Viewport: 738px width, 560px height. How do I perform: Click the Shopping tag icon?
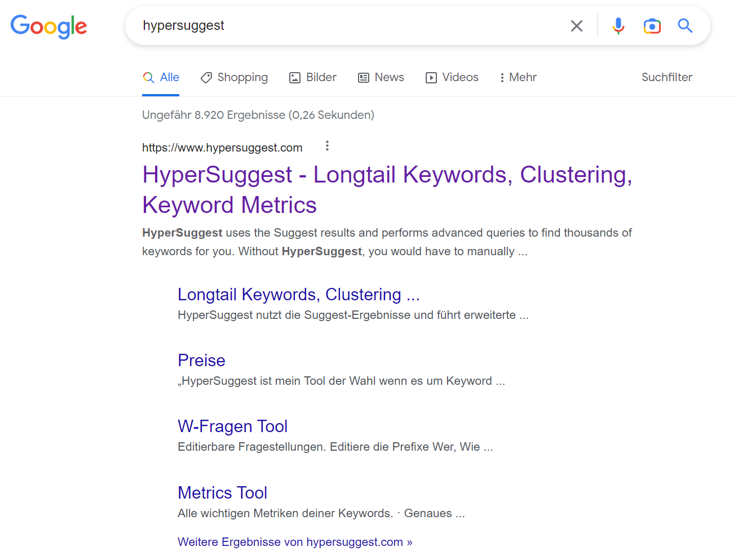pyautogui.click(x=206, y=77)
